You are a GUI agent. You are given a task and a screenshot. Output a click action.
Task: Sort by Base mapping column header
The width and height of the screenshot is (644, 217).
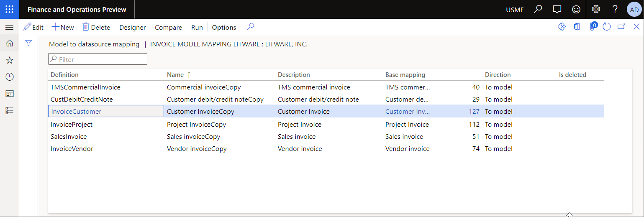(405, 75)
